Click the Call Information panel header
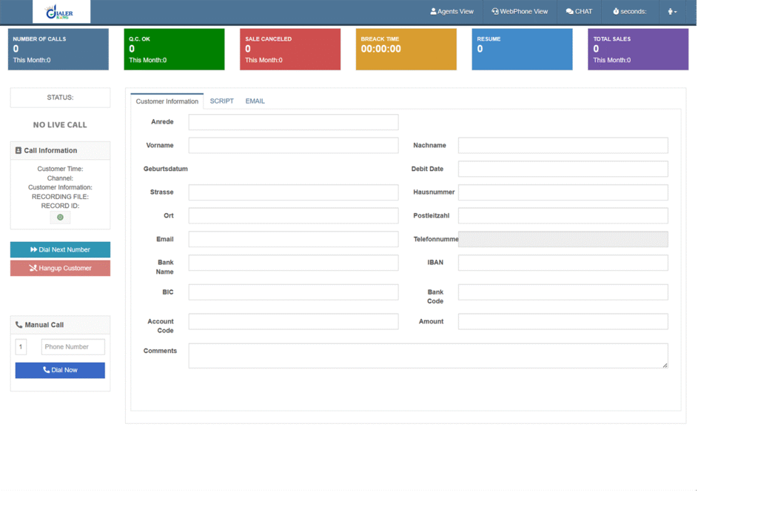 [x=60, y=151]
